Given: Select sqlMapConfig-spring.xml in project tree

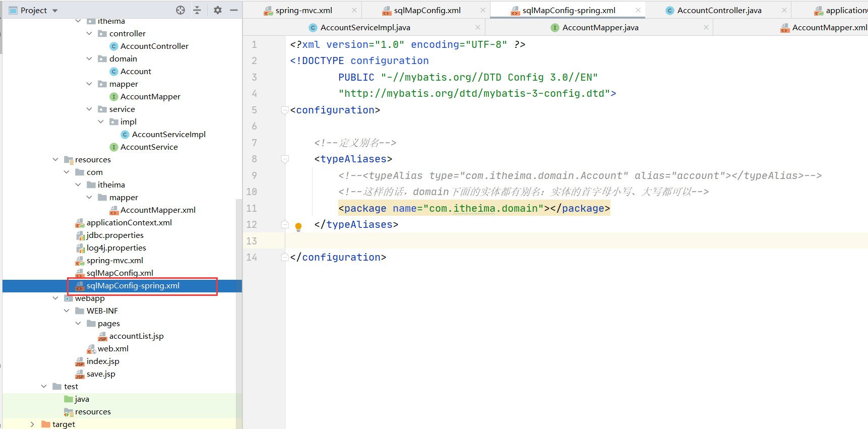Looking at the screenshot, I should (133, 285).
